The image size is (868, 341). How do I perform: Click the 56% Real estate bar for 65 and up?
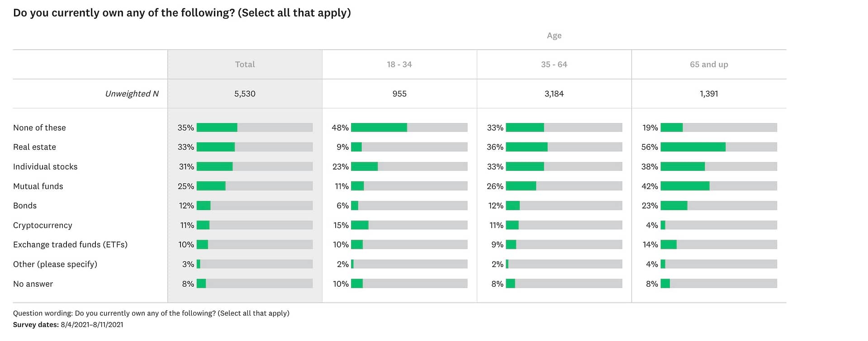tap(693, 147)
